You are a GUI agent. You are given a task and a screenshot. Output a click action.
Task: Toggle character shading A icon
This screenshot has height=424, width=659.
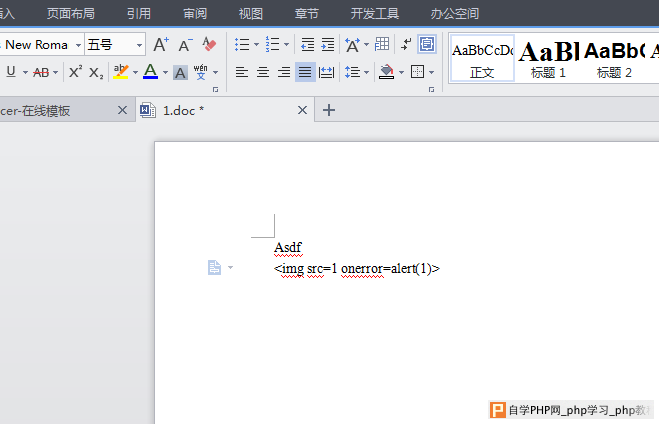tap(180, 73)
